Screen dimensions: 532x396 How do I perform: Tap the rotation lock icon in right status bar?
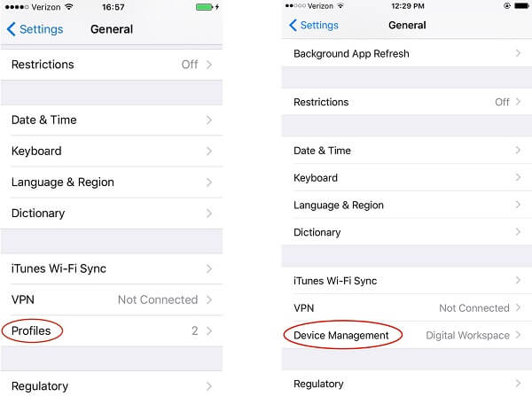507,6
